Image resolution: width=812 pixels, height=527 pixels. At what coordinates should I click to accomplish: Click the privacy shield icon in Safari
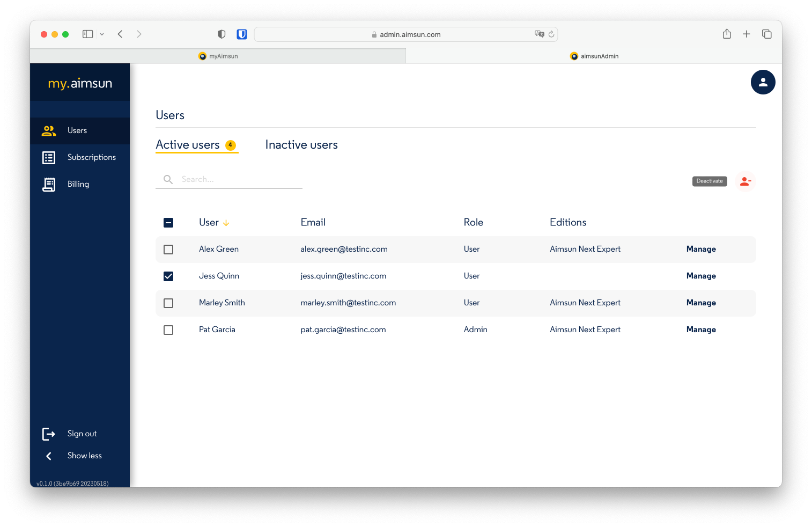tap(222, 34)
